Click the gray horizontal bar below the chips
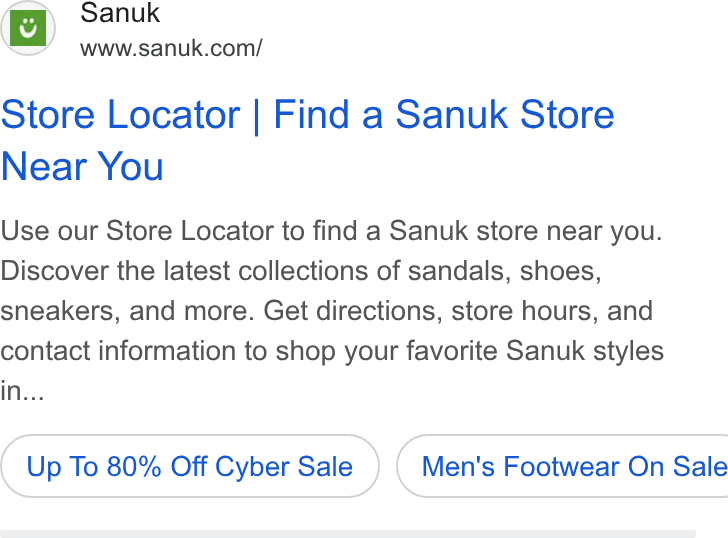Screen dimensions: 728x538 (348, 534)
